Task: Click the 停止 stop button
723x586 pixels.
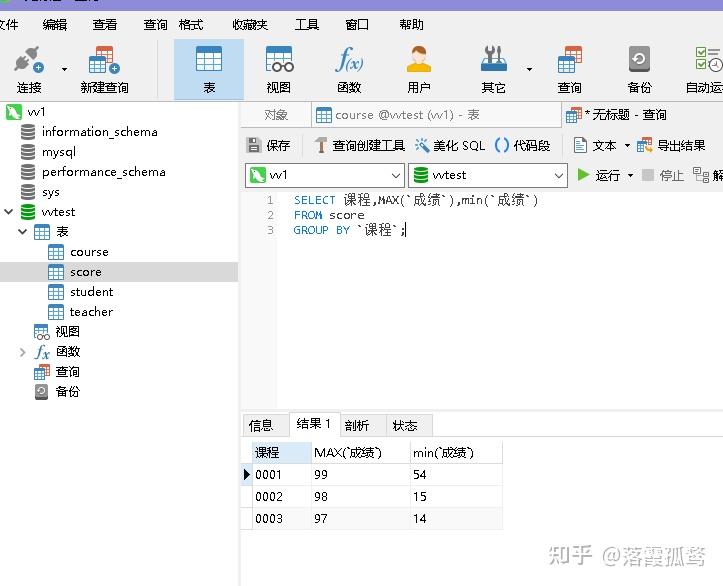Action: coord(663,175)
